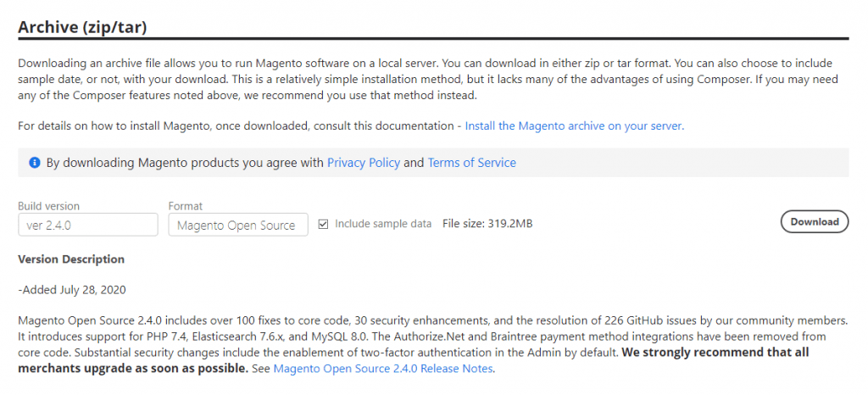The height and width of the screenshot is (395, 868).
Task: Expand the Build version 'ver 2.4.0' dropdown
Action: pyautogui.click(x=88, y=225)
